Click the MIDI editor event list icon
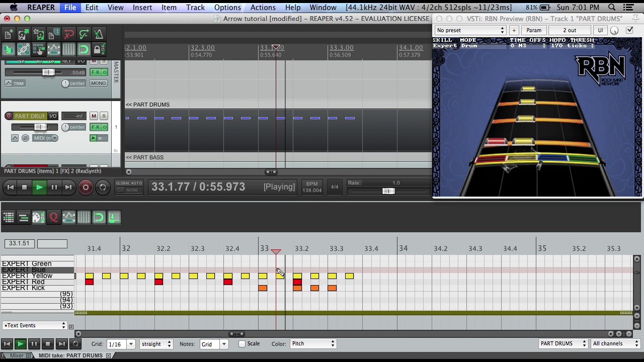 click(9, 217)
